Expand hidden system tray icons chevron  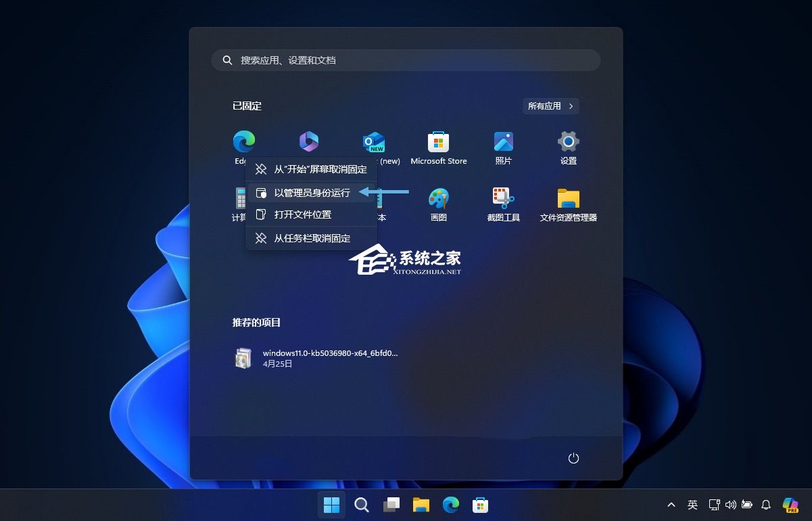pyautogui.click(x=671, y=505)
